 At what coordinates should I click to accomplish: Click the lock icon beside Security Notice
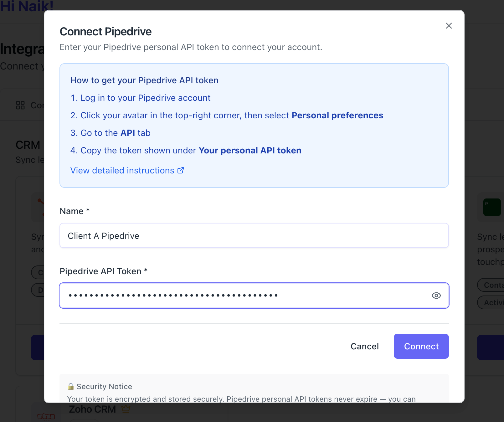tap(71, 387)
